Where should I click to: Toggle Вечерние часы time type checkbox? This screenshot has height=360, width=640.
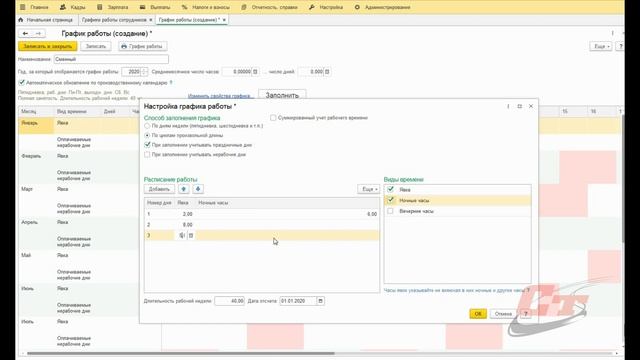pos(391,211)
